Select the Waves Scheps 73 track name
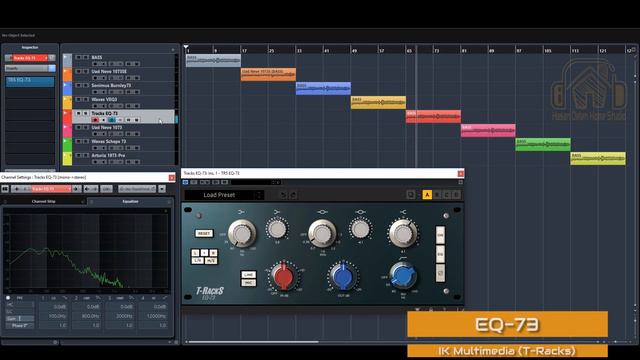 coord(109,141)
